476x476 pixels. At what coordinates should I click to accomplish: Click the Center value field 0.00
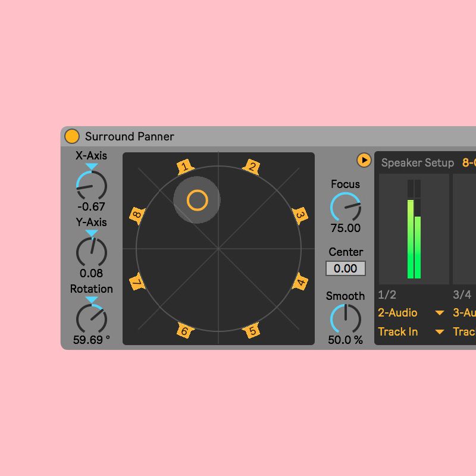(x=346, y=268)
